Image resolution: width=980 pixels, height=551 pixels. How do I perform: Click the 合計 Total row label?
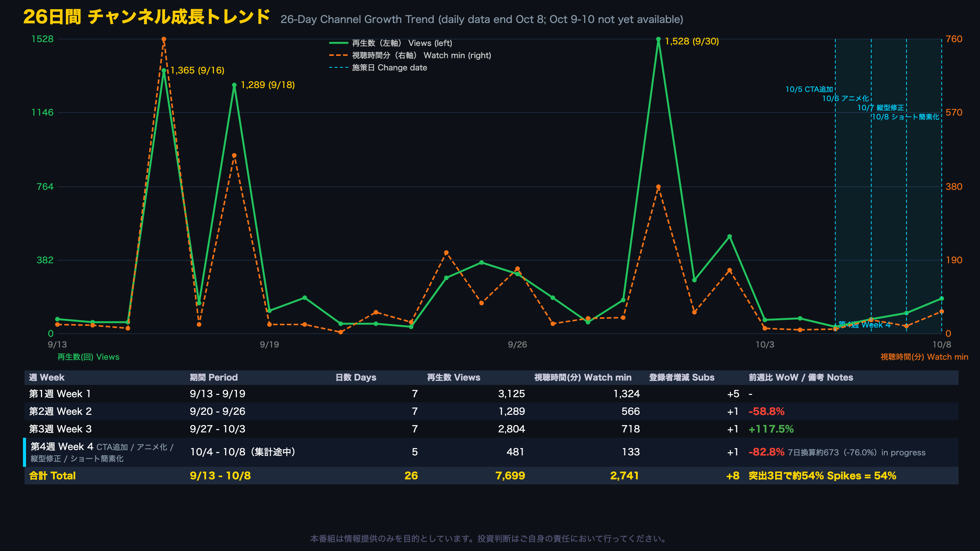(x=52, y=476)
